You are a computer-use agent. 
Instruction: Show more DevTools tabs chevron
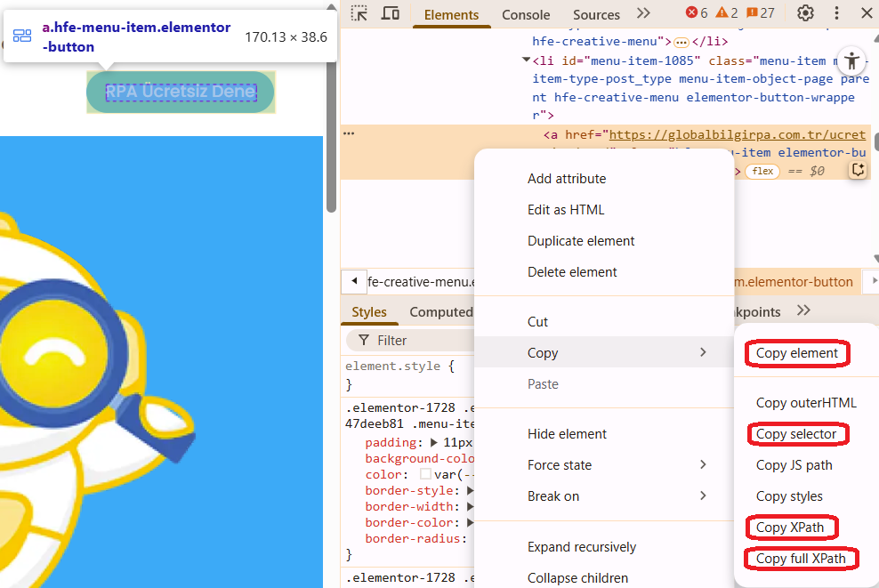point(643,13)
